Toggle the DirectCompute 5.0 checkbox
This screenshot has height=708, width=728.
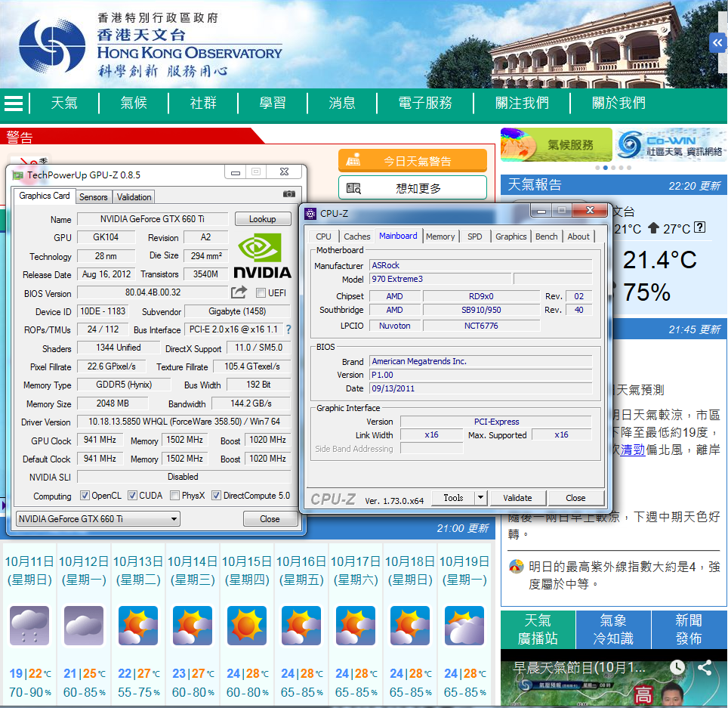tap(216, 495)
